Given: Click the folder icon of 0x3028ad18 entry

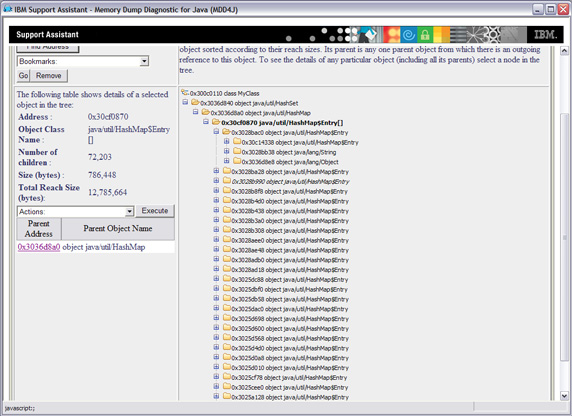Looking at the screenshot, I should pyautogui.click(x=227, y=269).
